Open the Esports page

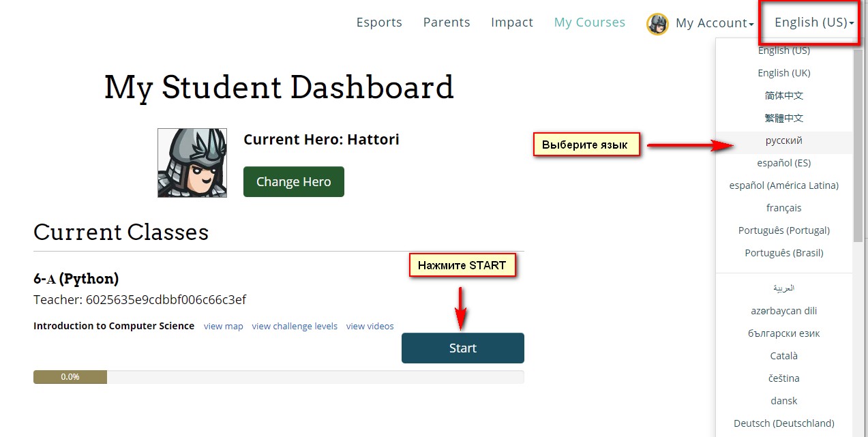point(379,22)
